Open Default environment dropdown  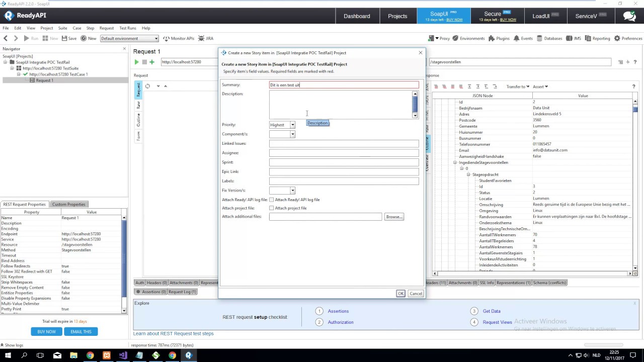point(129,38)
